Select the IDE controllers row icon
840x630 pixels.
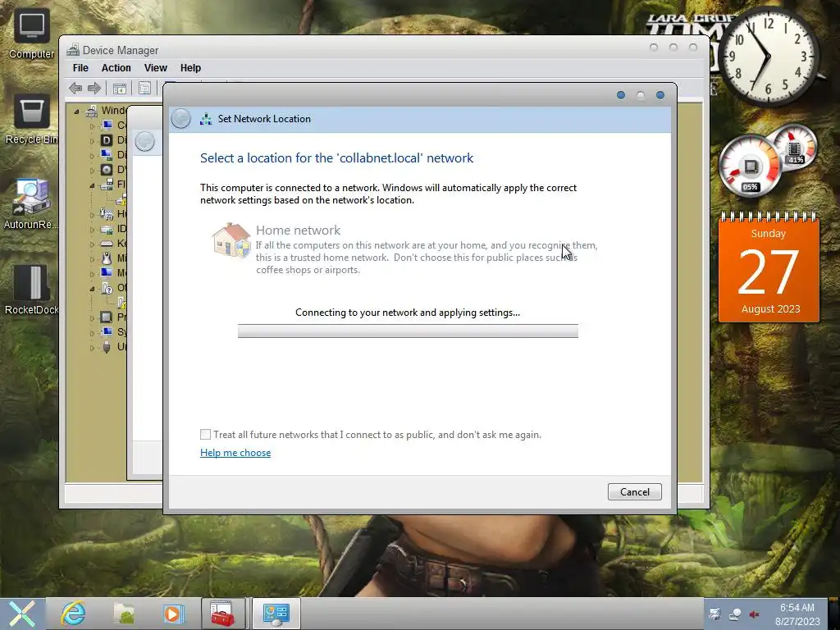coord(107,230)
